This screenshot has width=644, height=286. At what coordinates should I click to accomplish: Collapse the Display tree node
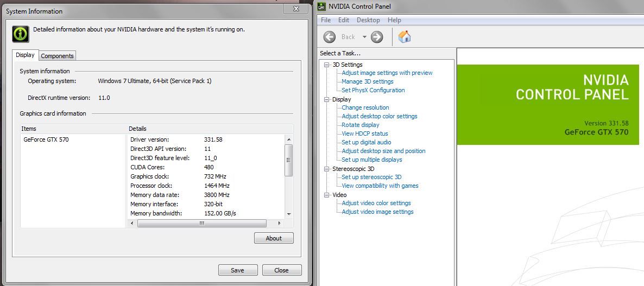coord(327,99)
